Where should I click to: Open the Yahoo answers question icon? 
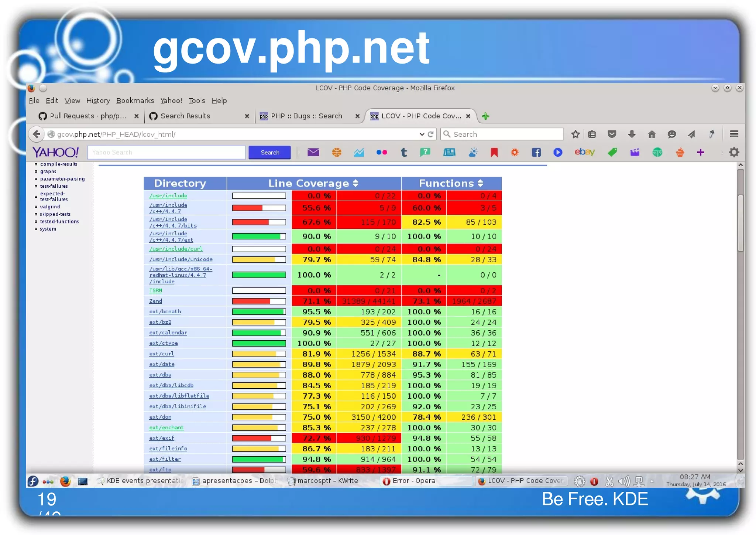click(425, 152)
